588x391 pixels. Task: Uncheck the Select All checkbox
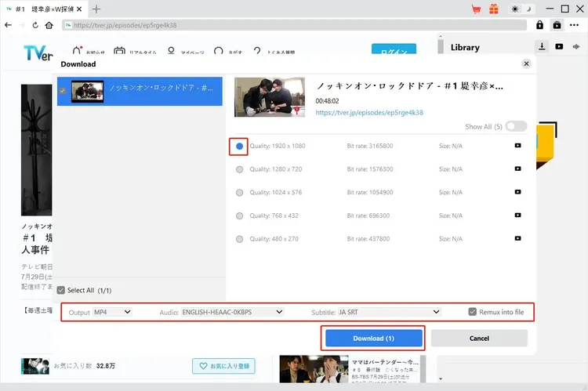click(x=61, y=290)
